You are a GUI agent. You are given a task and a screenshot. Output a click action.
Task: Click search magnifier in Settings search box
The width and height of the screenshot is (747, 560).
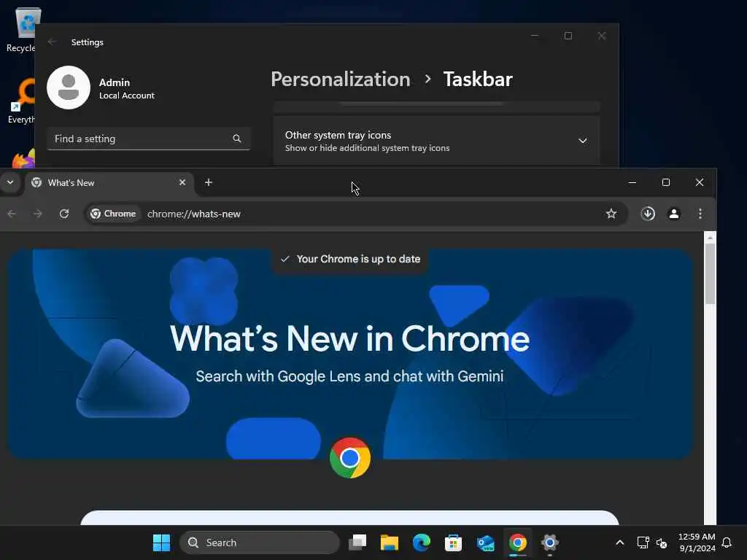237,139
